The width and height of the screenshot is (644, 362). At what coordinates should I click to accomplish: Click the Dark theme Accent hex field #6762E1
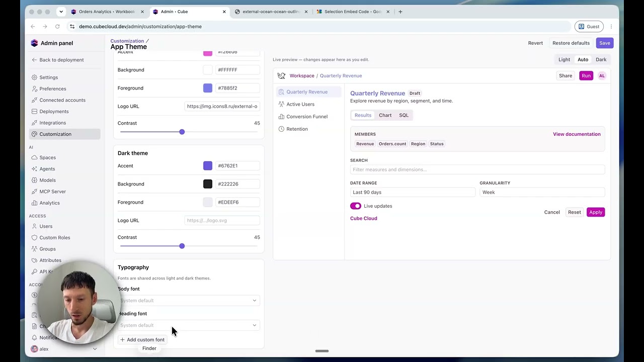coord(237,166)
